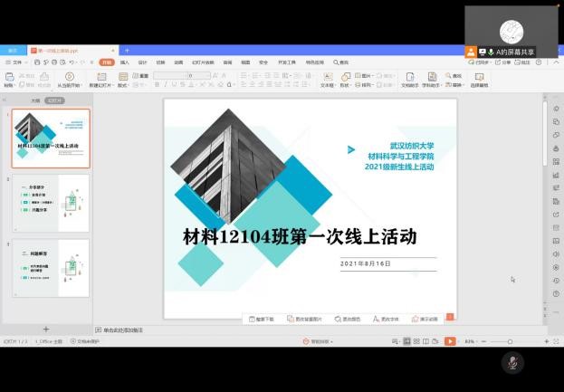This screenshot has width=564, height=392.
Task: Open the 设计 ribbon tab
Action: click(x=142, y=62)
